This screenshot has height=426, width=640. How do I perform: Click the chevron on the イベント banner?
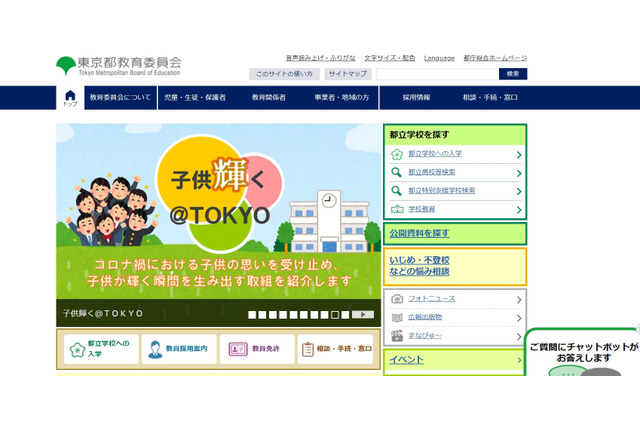coord(519,360)
